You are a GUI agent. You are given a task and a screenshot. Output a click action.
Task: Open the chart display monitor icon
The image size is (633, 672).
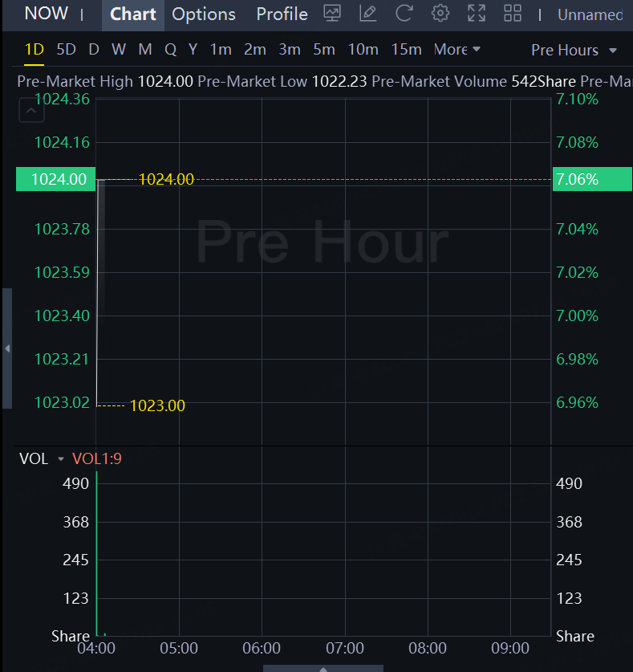pos(332,14)
